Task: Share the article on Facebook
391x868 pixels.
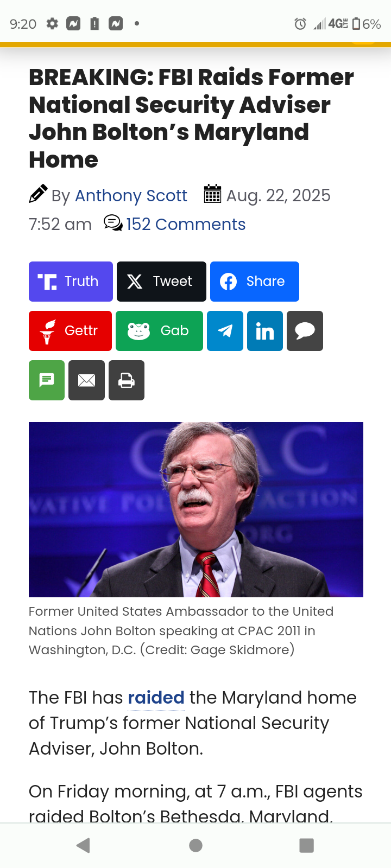Action: (255, 282)
